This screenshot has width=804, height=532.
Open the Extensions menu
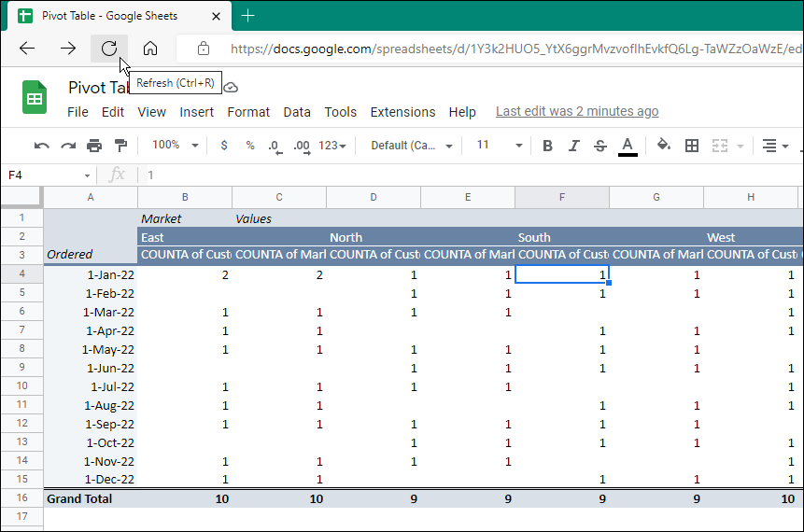coord(402,112)
